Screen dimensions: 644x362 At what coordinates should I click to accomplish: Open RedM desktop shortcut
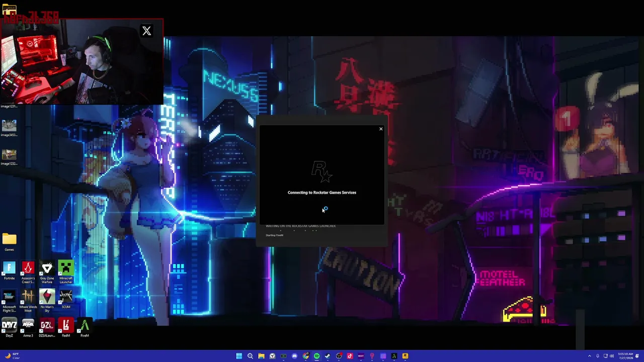[66, 328]
